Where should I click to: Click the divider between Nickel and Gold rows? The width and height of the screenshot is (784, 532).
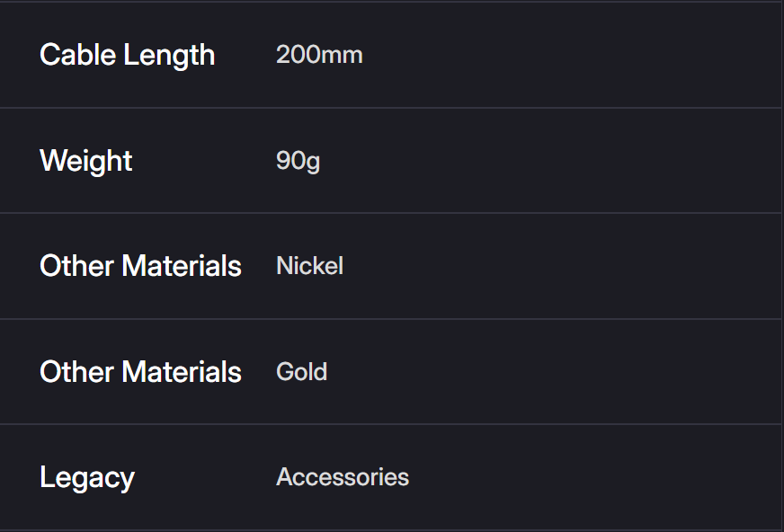point(391,319)
